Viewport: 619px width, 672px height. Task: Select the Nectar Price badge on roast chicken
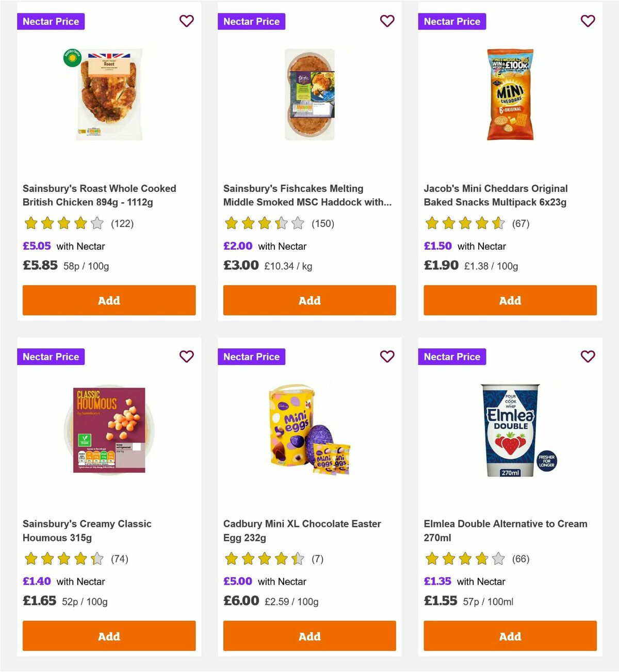[x=51, y=21]
